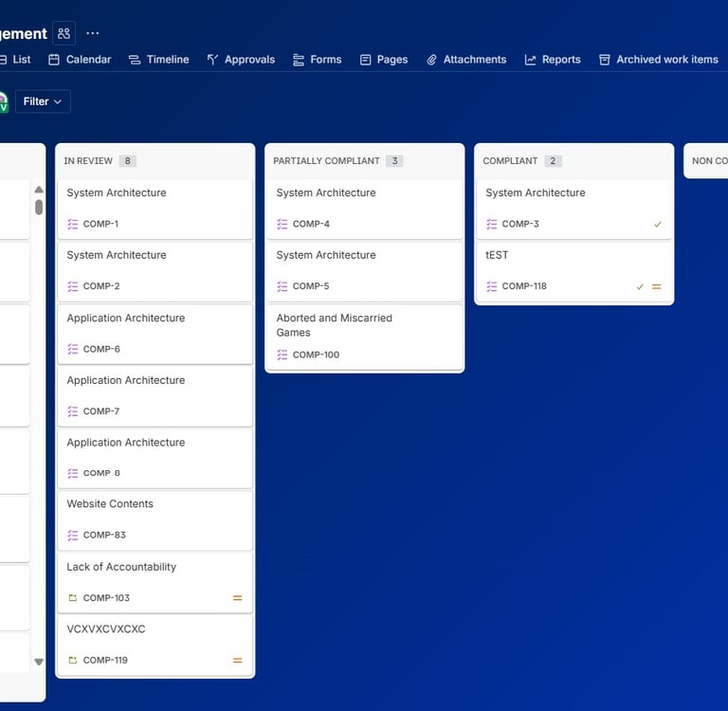Click the issue type icon on COMP-2
The image size is (728, 711).
(x=73, y=286)
